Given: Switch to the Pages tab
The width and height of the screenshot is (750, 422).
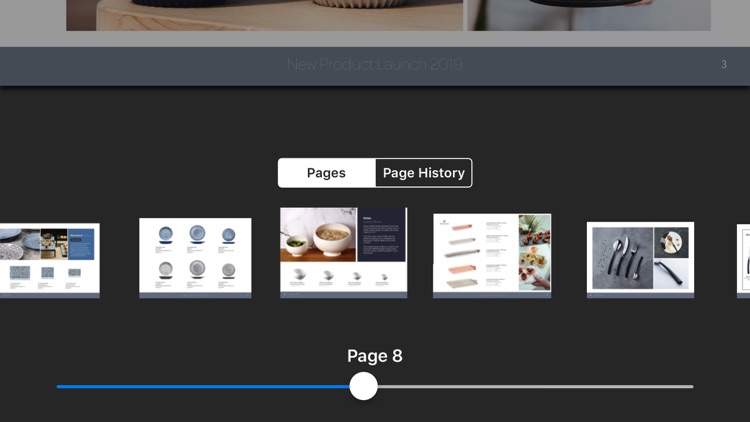Looking at the screenshot, I should coord(326,173).
